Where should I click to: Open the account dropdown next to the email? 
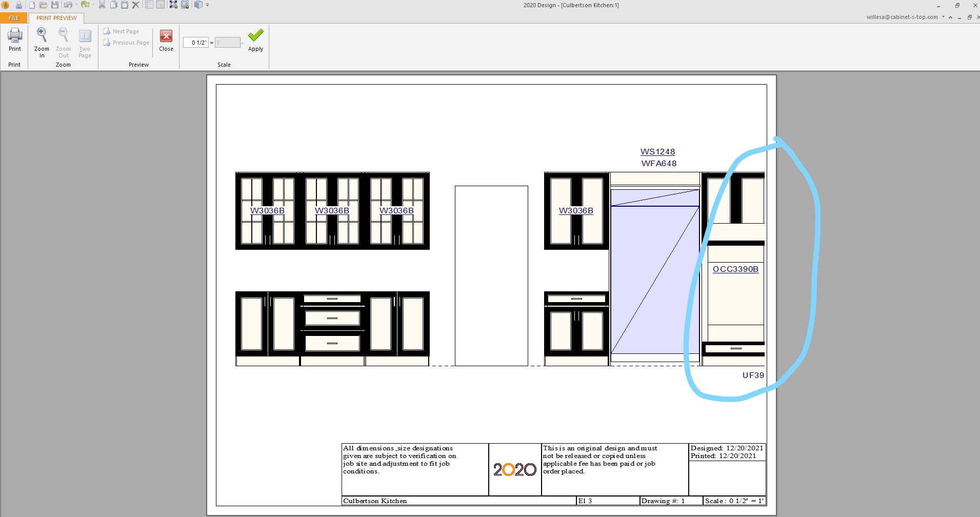click(x=943, y=17)
